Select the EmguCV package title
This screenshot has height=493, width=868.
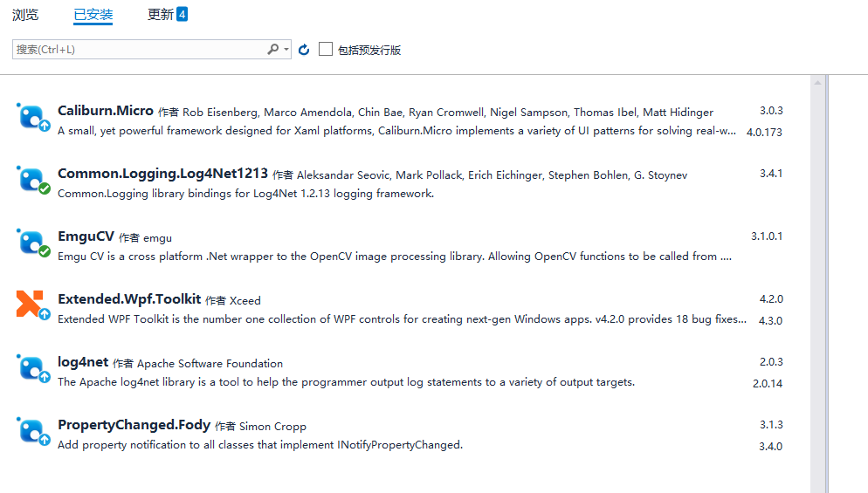click(x=86, y=236)
